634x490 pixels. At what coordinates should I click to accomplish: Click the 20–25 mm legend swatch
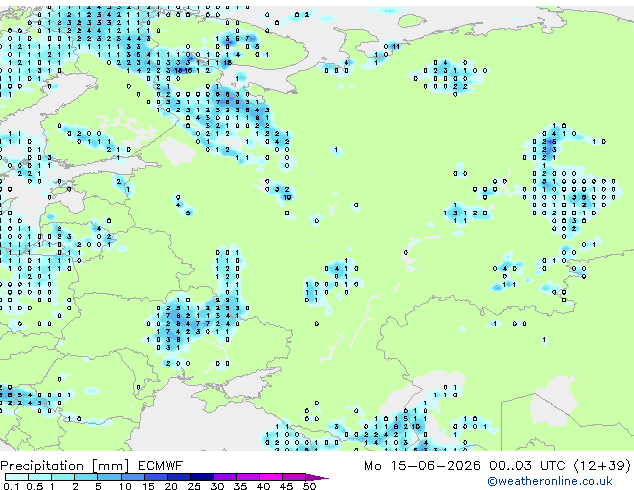point(179,477)
